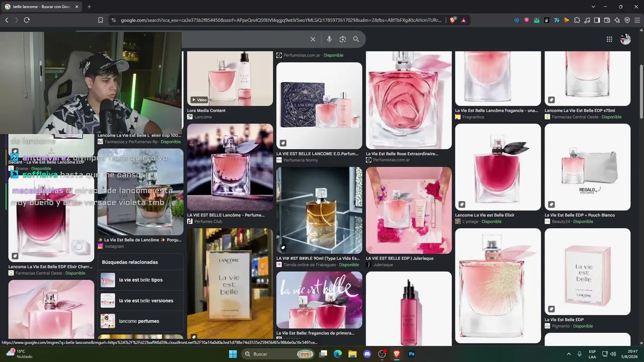The width and height of the screenshot is (644, 362).
Task: Open the 'Lancome La vie est Belle Elixir' image
Action: pyautogui.click(x=498, y=167)
